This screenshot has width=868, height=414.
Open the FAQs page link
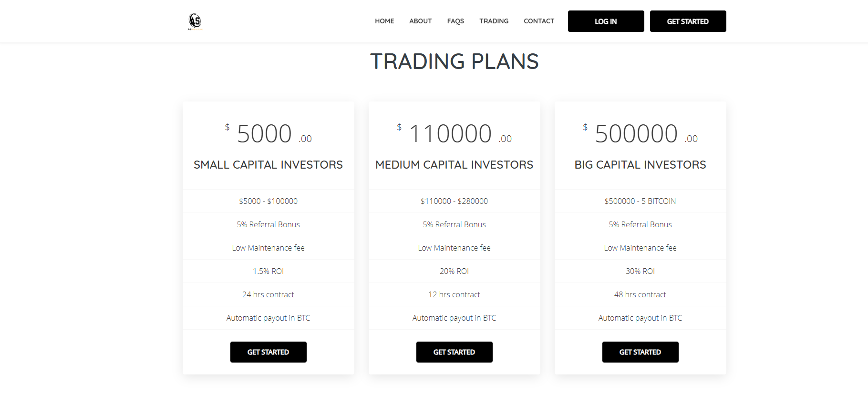pyautogui.click(x=455, y=21)
